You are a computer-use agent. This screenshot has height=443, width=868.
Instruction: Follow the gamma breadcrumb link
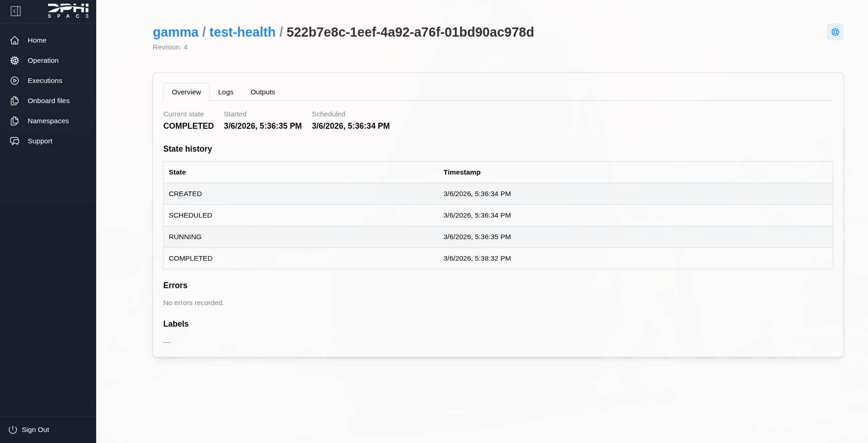click(x=175, y=32)
